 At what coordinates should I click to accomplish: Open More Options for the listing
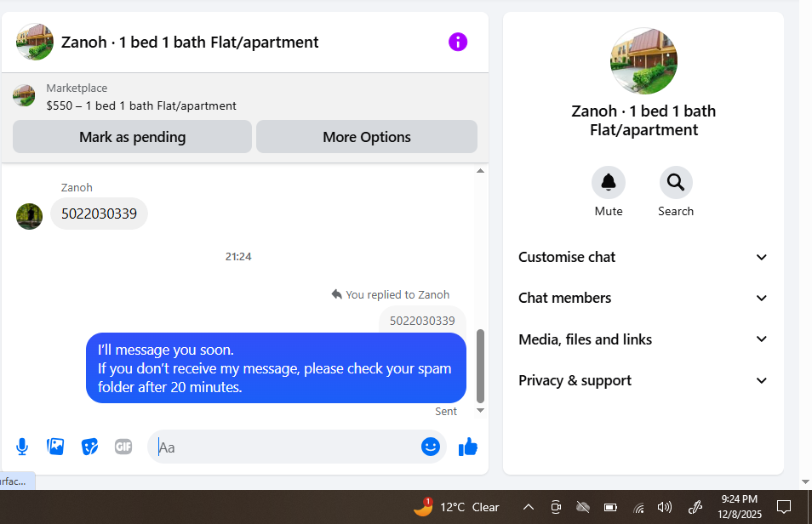pyautogui.click(x=367, y=137)
